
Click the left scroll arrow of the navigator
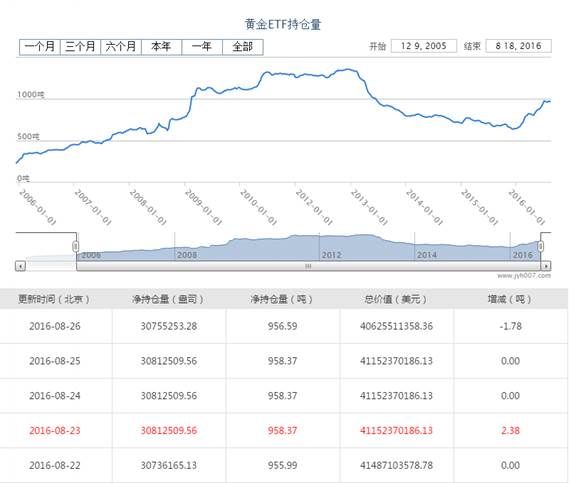(x=21, y=266)
